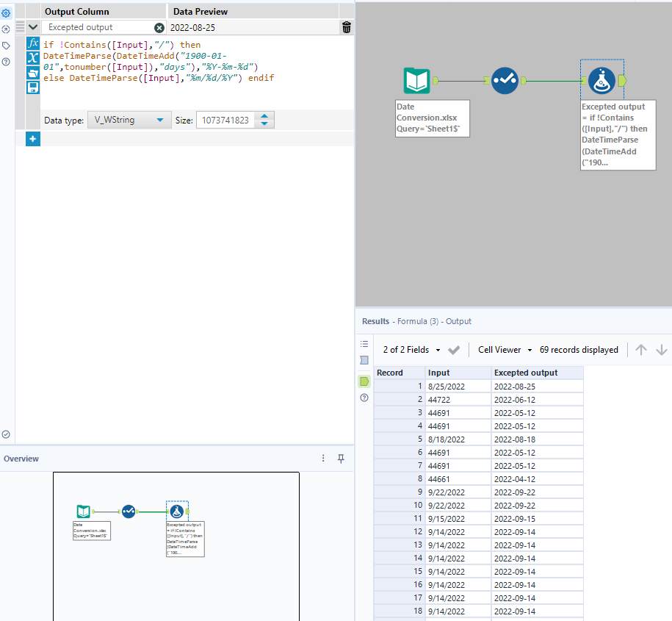The width and height of the screenshot is (672, 621).
Task: Click the checkmark to apply field selection
Action: pyautogui.click(x=454, y=349)
